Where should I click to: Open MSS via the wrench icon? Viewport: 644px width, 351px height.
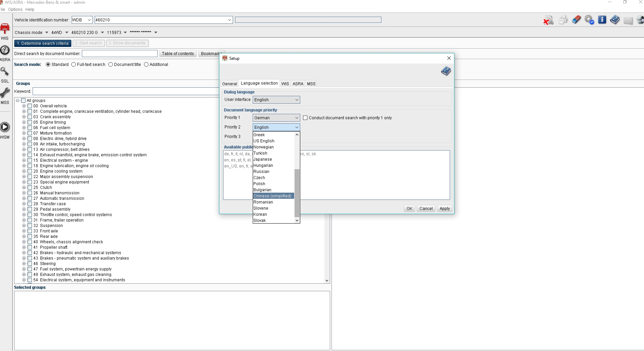(x=5, y=93)
